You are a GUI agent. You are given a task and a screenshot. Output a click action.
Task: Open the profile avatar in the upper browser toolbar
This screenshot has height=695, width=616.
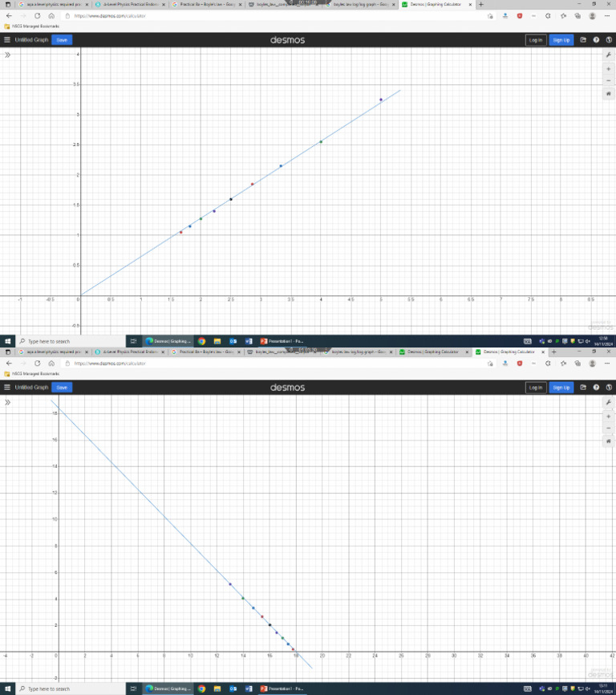tap(592, 16)
